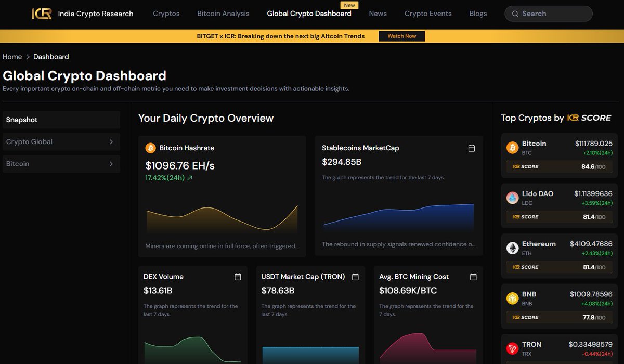Click the New badge above dashboard menu
This screenshot has width=624, height=364.
click(x=349, y=5)
